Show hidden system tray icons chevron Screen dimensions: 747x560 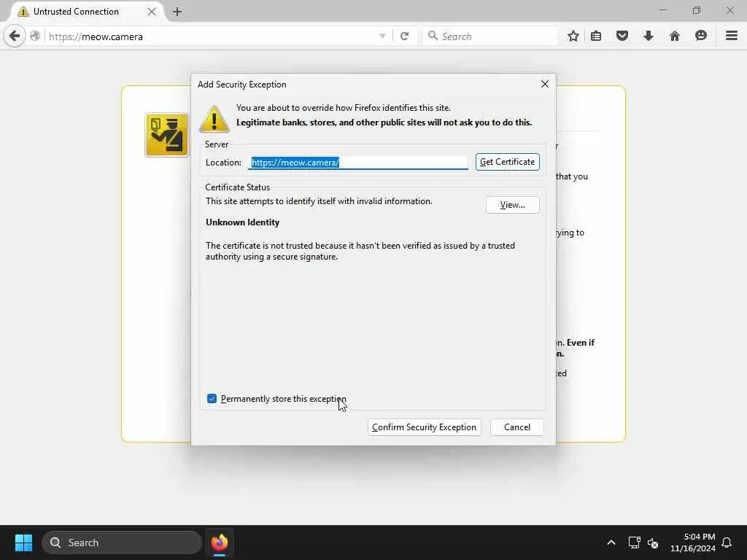point(611,542)
